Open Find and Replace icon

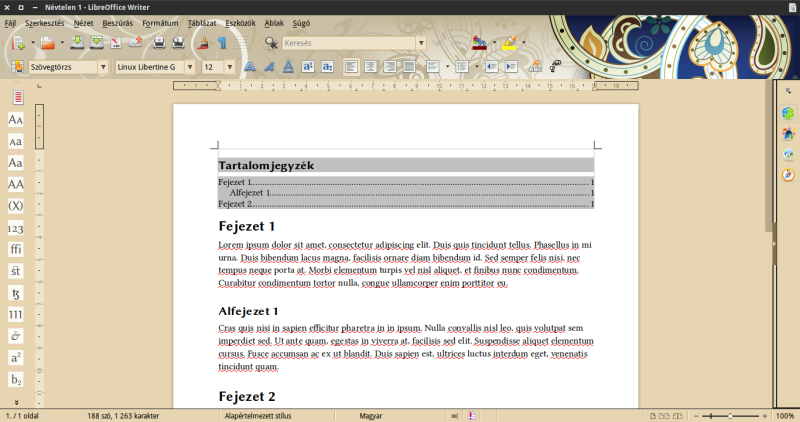271,43
